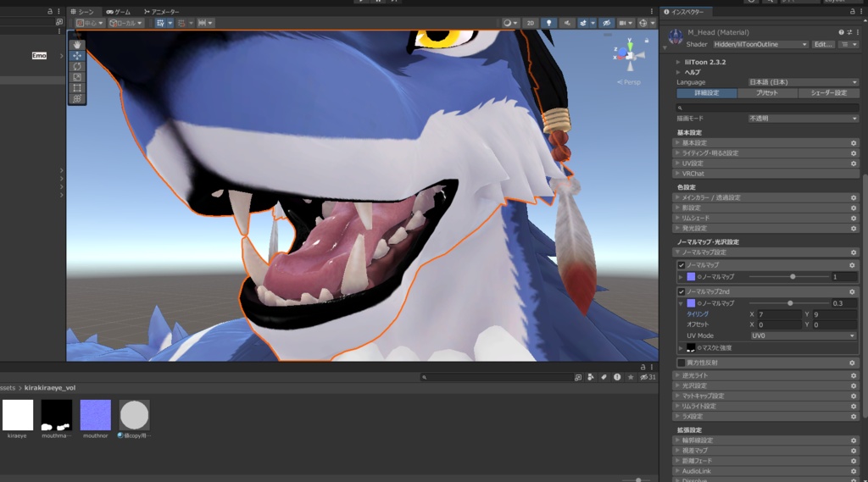Click the scene orientation gizmo
The width and height of the screenshot is (868, 482).
[630, 55]
